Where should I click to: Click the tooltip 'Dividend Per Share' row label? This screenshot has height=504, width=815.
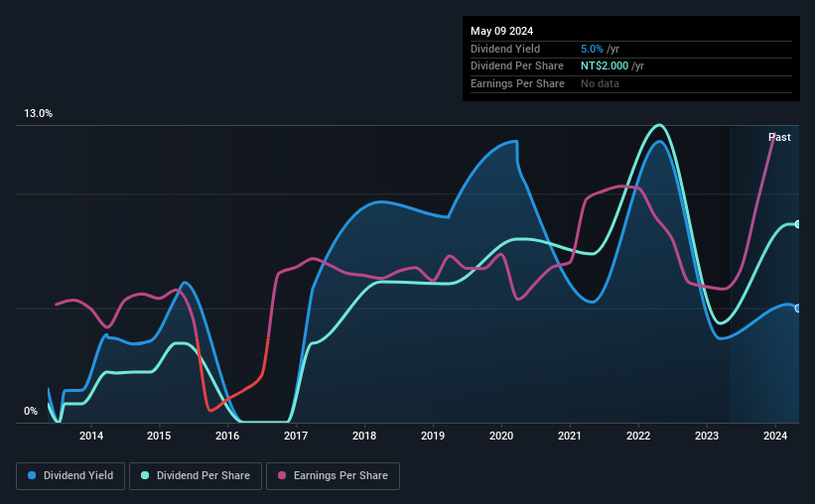[517, 66]
